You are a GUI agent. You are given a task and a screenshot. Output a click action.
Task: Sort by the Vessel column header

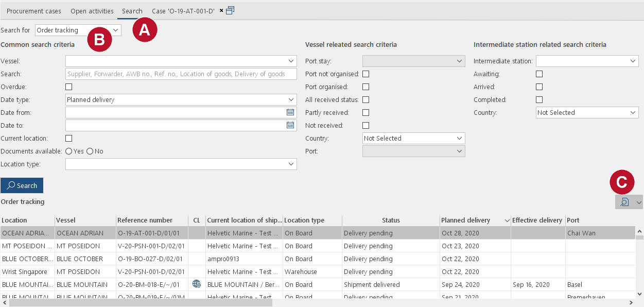coord(85,220)
